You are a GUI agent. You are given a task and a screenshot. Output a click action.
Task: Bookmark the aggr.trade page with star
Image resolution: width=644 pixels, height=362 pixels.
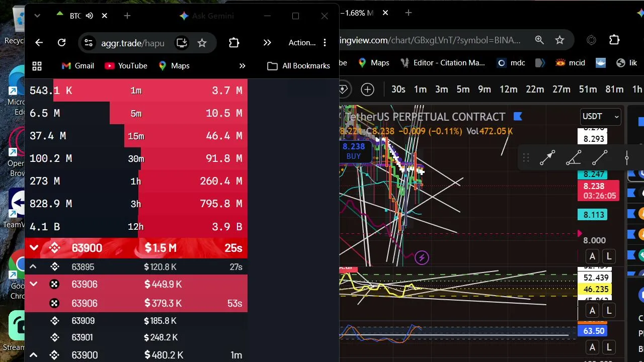(x=202, y=43)
